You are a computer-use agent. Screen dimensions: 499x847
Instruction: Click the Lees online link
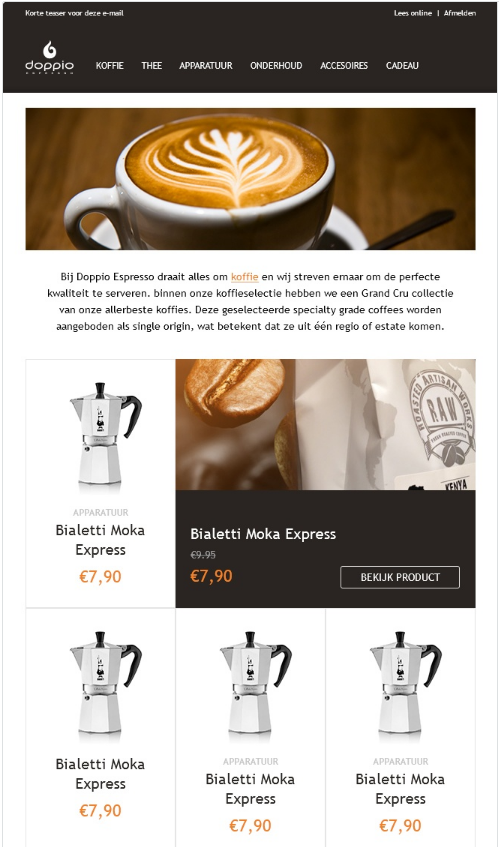click(x=413, y=14)
